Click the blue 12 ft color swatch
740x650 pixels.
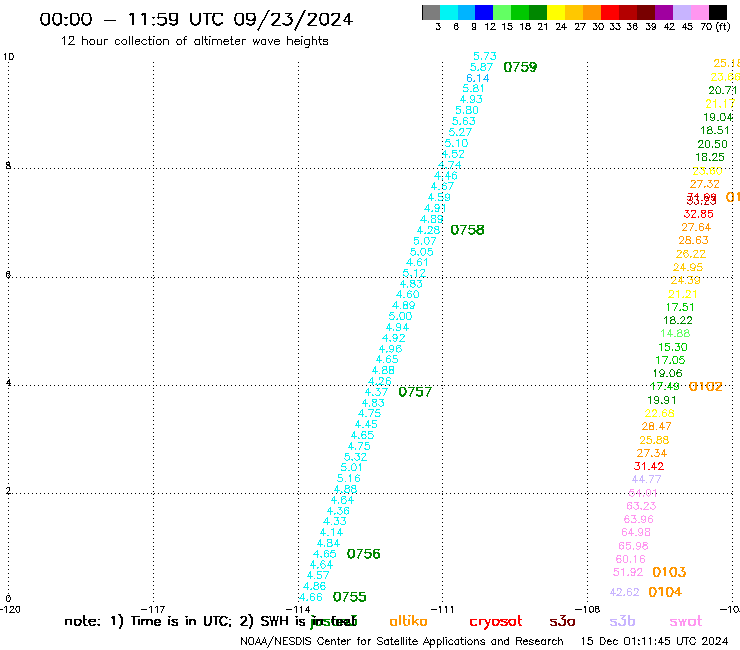point(484,12)
